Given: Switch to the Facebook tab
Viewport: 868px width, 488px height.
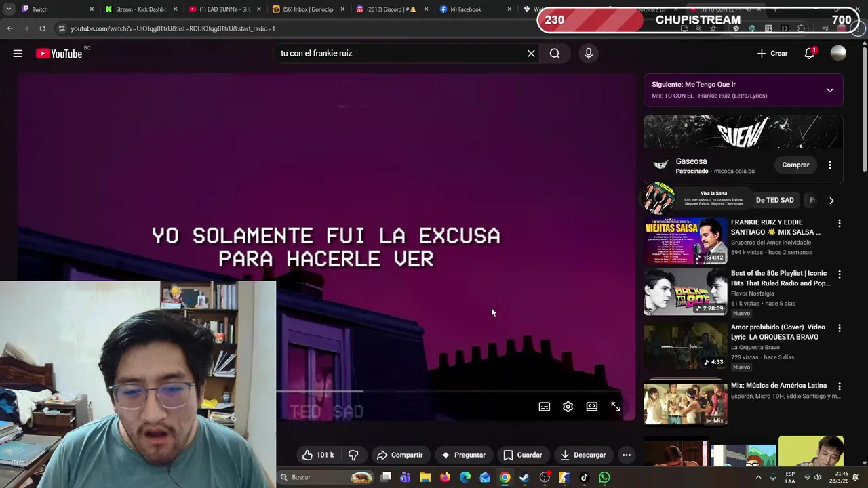Looking at the screenshot, I should [x=475, y=9].
